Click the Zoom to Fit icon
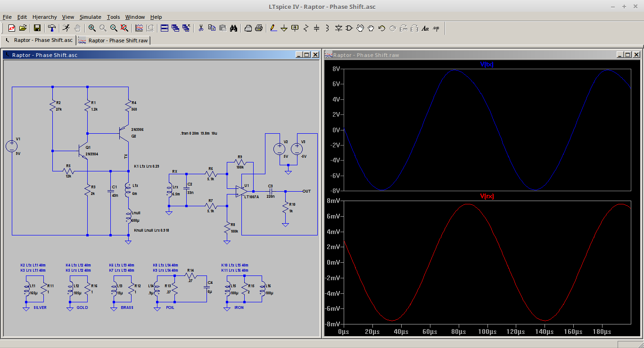This screenshot has width=644, height=348. (x=124, y=28)
